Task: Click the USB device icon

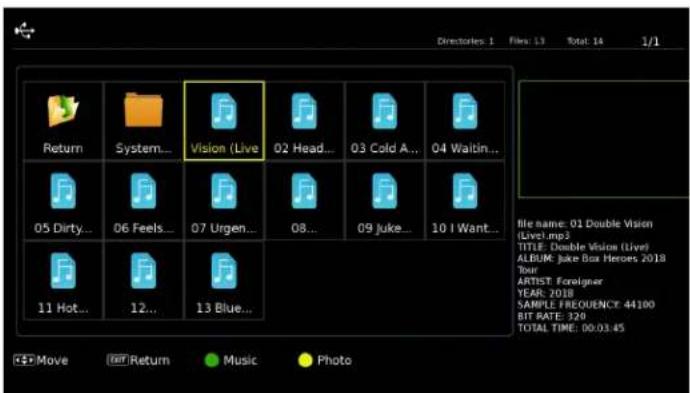Action: (x=25, y=31)
